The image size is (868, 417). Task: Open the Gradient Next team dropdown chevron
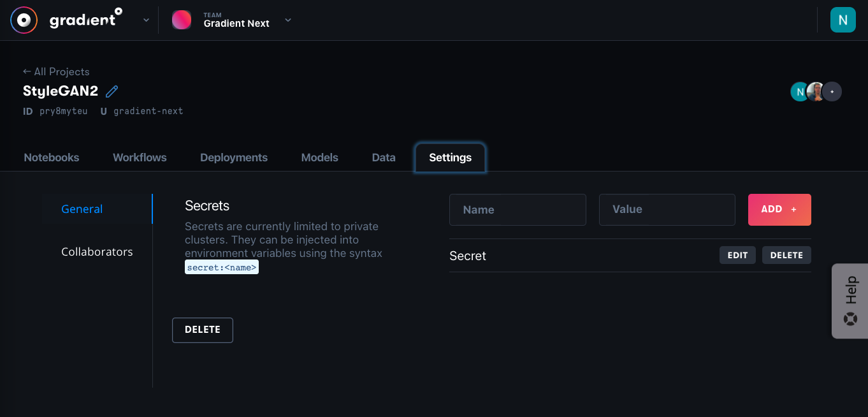coord(287,20)
